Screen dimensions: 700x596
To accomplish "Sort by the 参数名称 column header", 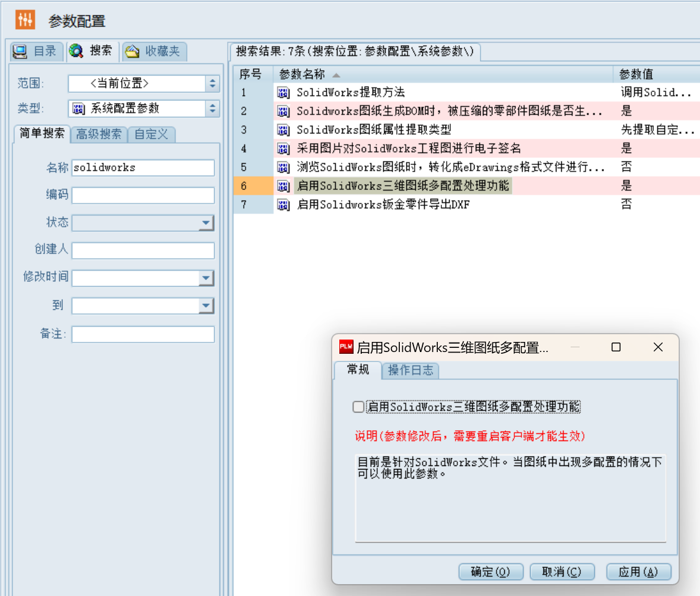I will point(443,74).
